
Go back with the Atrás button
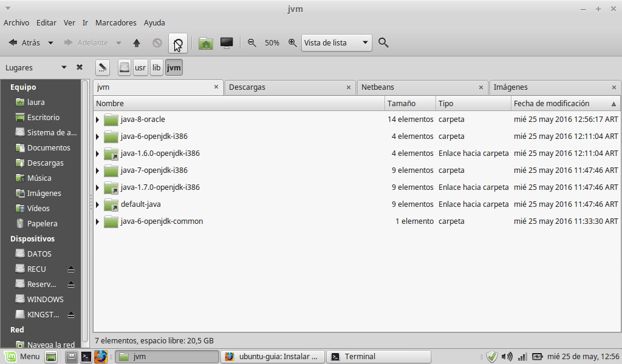tap(24, 43)
